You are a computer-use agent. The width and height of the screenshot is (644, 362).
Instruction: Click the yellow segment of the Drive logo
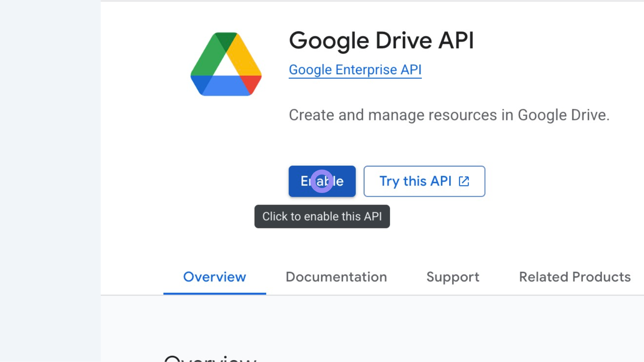point(246,58)
